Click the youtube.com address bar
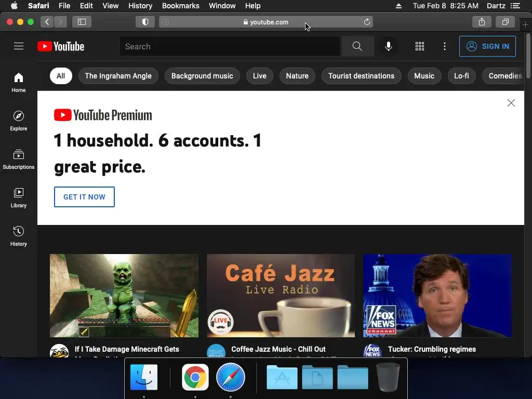The height and width of the screenshot is (399, 532). click(265, 22)
